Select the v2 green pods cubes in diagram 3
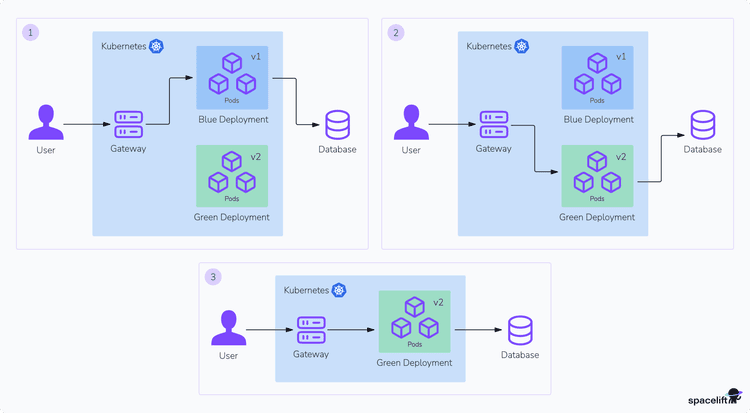Image resolution: width=750 pixels, height=413 pixels. tap(415, 318)
